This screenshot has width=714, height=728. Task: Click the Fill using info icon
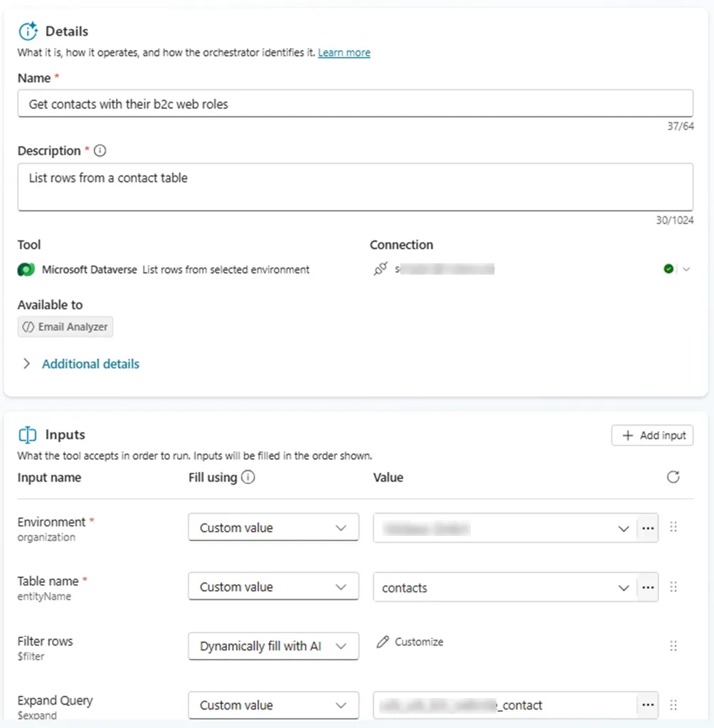pyautogui.click(x=247, y=478)
